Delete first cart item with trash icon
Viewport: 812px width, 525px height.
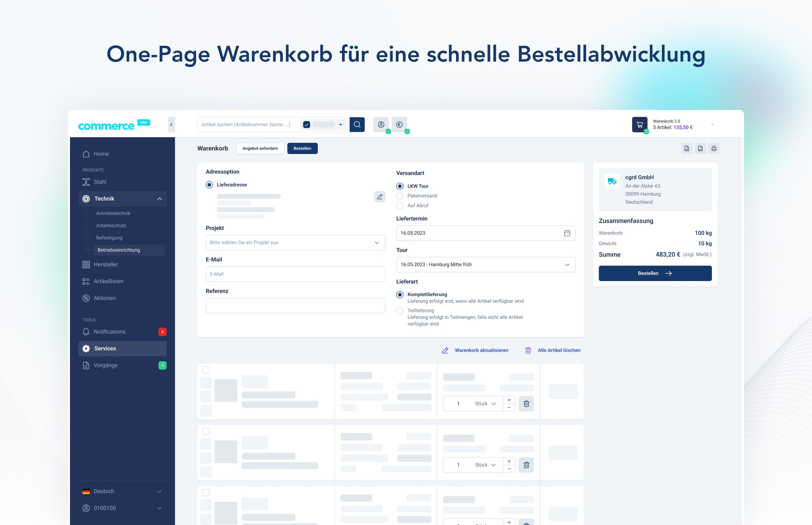526,404
